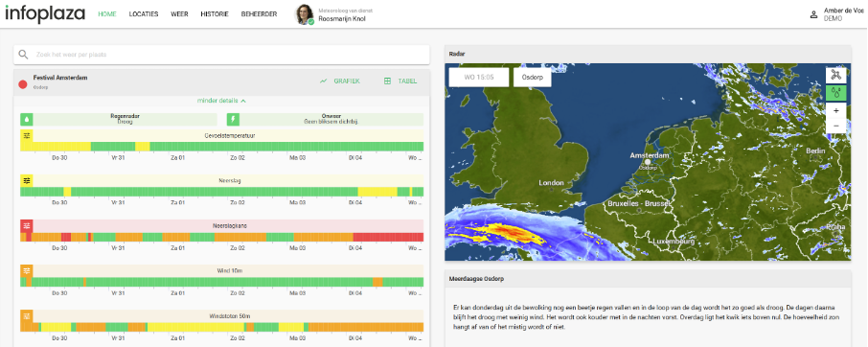This screenshot has width=868, height=347.
Task: Click the London label on radar map
Action: (x=551, y=183)
